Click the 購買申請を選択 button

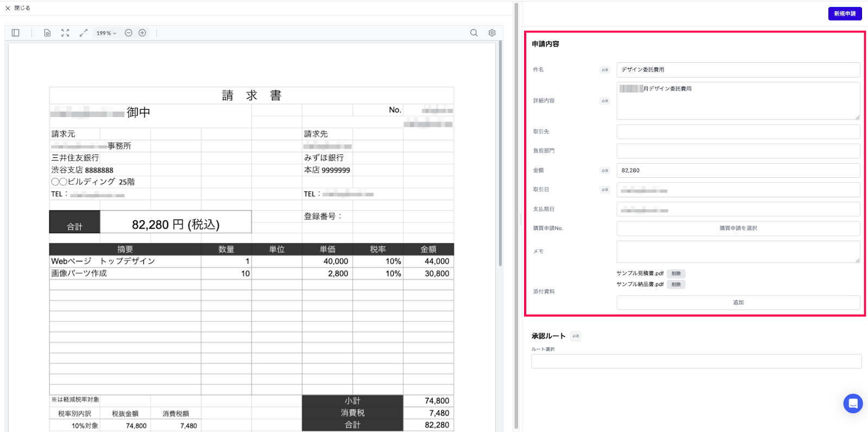point(738,228)
